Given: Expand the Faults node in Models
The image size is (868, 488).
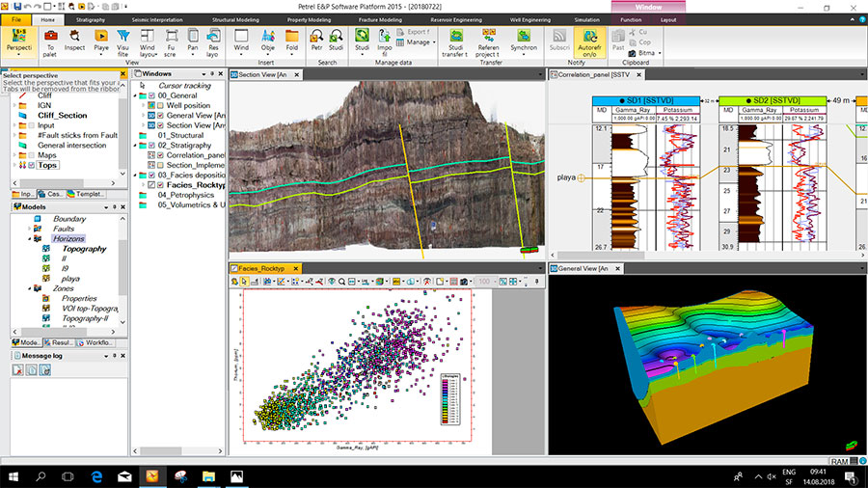Looking at the screenshot, I should (x=29, y=230).
